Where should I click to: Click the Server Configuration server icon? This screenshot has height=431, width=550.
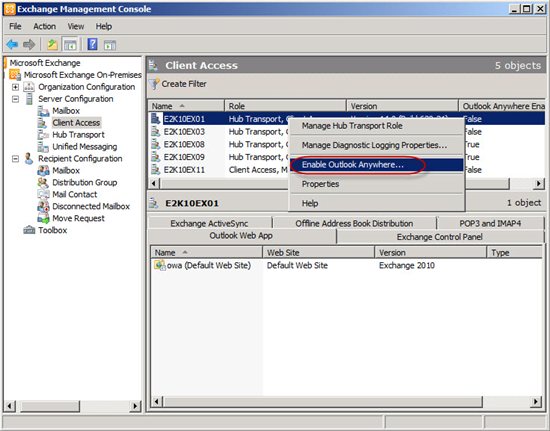click(29, 99)
